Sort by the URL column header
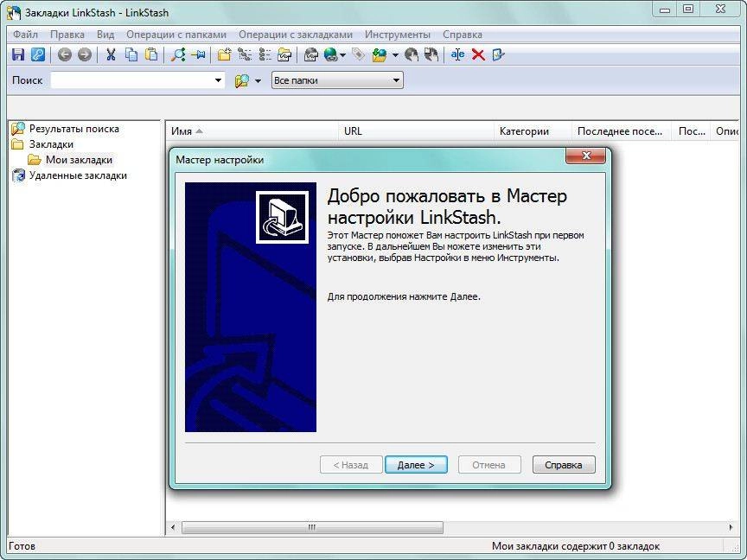This screenshot has height=560, width=747. [417, 131]
